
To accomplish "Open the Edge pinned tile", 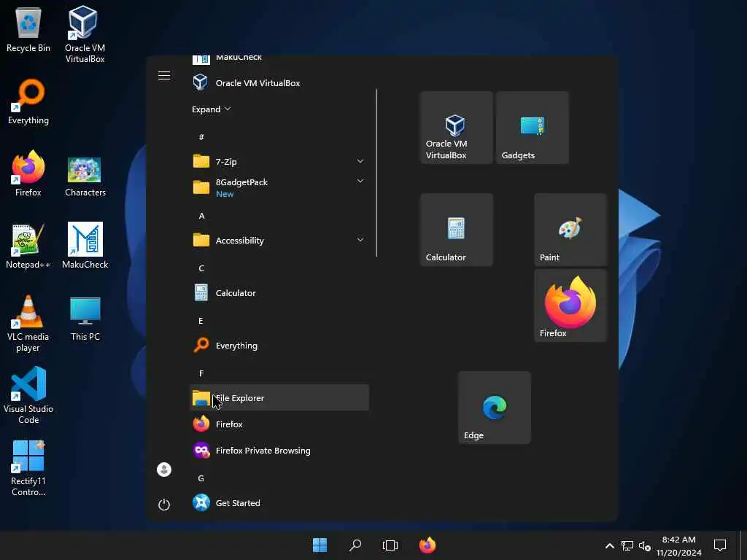I will (495, 408).
